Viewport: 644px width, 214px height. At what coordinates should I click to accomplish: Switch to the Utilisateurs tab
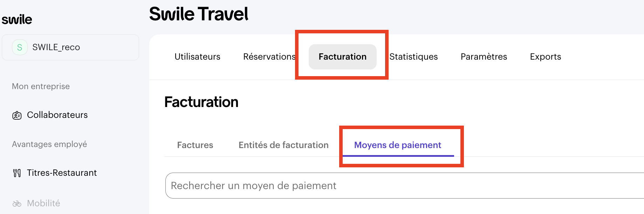click(197, 57)
